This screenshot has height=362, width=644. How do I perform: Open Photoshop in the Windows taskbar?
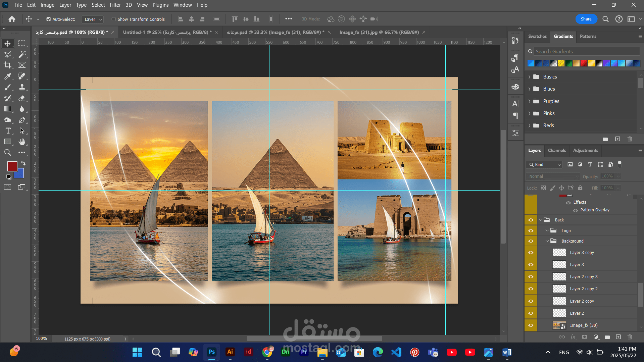[212, 352]
